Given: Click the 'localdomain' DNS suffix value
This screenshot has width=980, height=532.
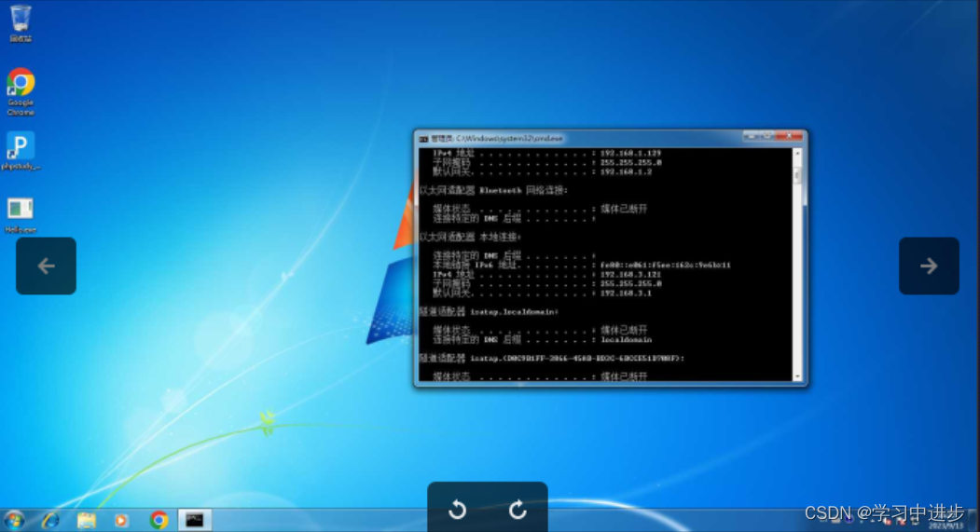Looking at the screenshot, I should (627, 340).
